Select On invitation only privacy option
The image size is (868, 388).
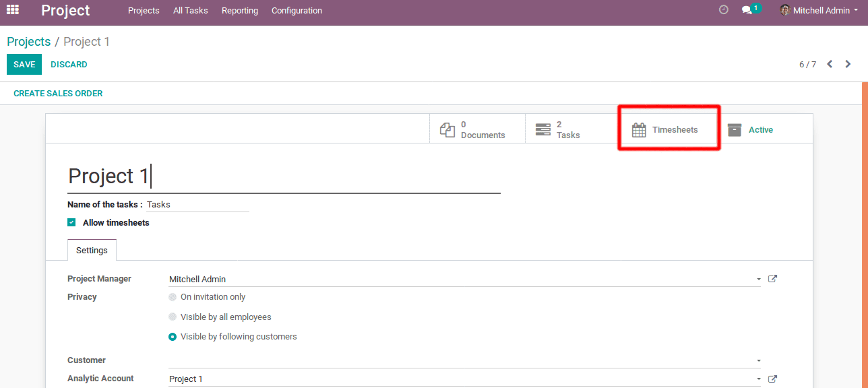[173, 297]
